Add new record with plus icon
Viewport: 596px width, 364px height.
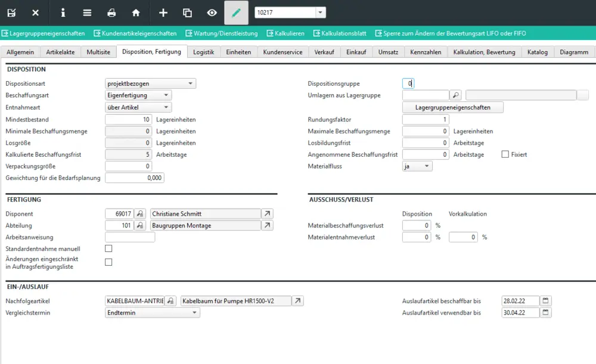(x=163, y=13)
